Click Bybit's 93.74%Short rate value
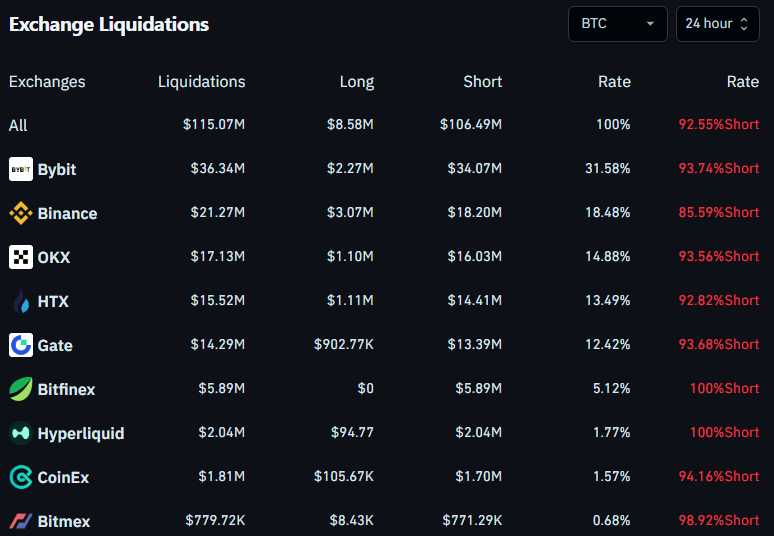Viewport: 774px width, 536px height. pyautogui.click(x=718, y=169)
